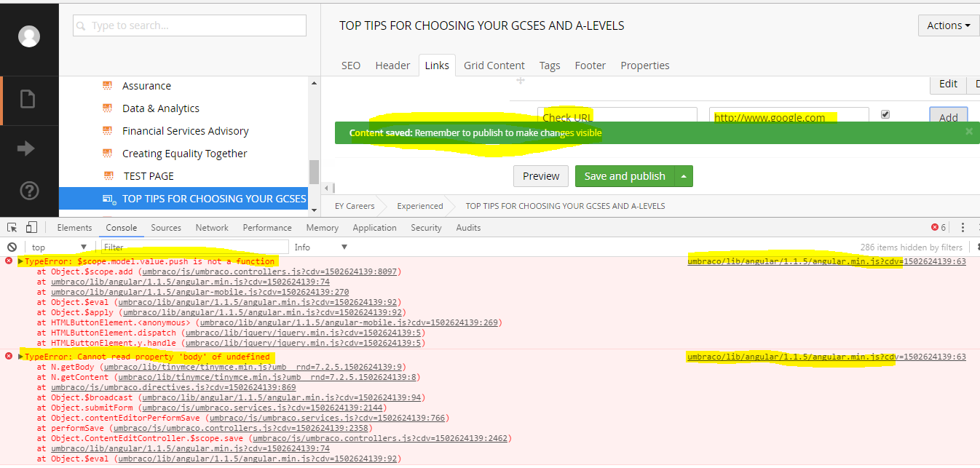Dismiss the green Content saved notification
980x468 pixels.
(x=968, y=132)
